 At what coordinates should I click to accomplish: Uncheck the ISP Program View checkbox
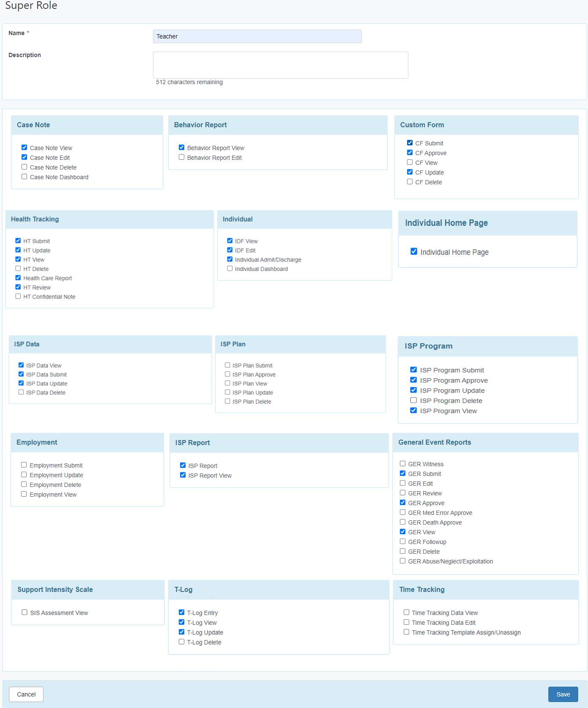413,410
